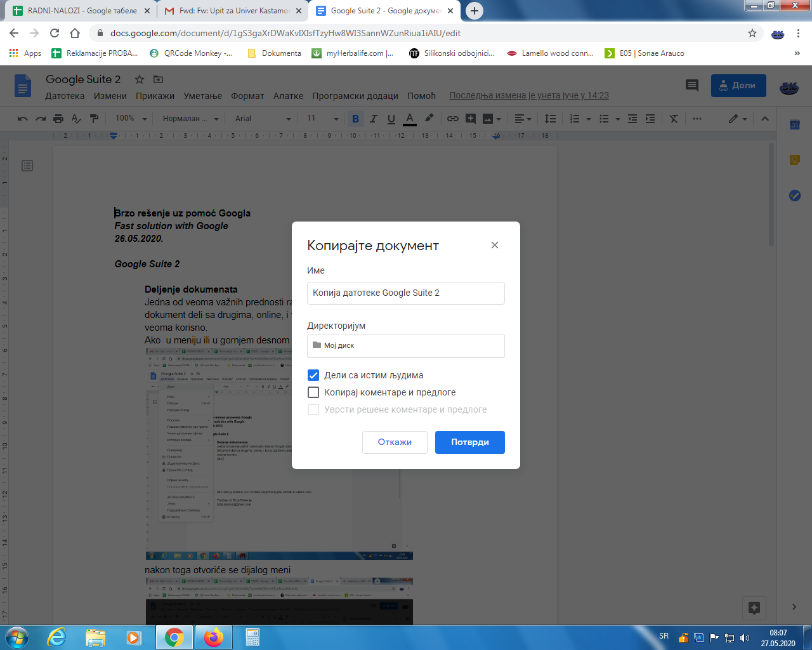This screenshot has width=812, height=650.
Task: Toggle Underline formatting button
Action: [x=391, y=119]
